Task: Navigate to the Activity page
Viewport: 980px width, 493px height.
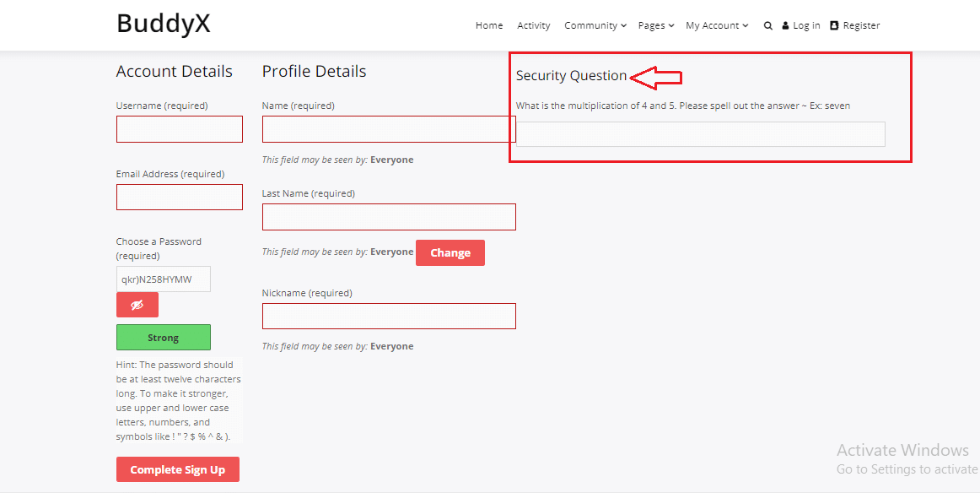Action: 533,25
